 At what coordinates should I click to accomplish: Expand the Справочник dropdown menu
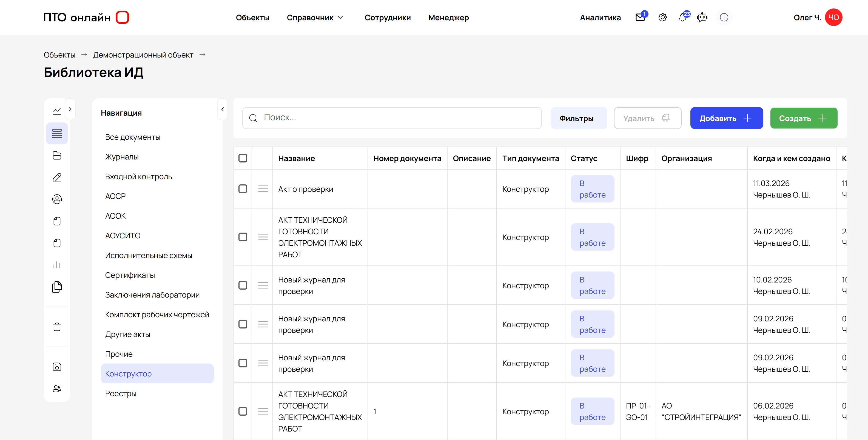pos(315,18)
